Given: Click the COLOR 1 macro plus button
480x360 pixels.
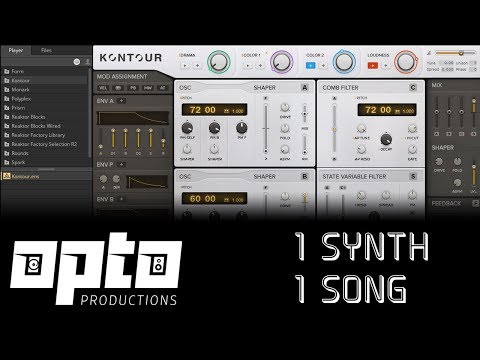Looking at the screenshot, I should coord(260,65).
